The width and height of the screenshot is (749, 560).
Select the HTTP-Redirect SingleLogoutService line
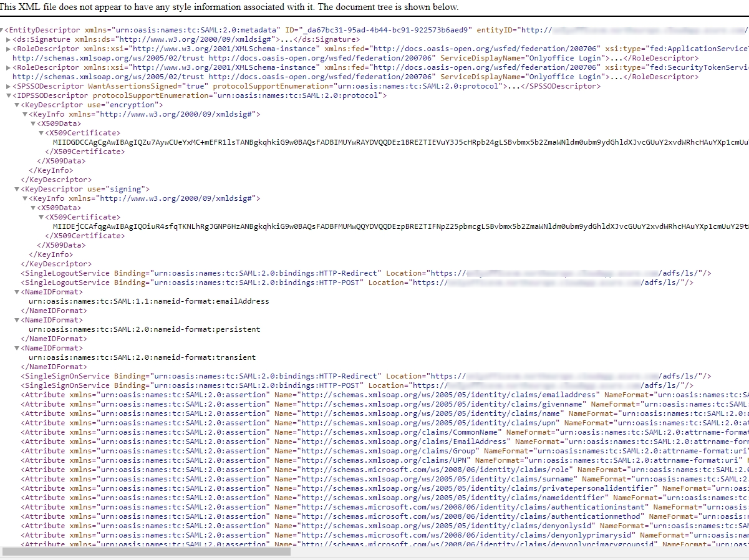click(187, 273)
